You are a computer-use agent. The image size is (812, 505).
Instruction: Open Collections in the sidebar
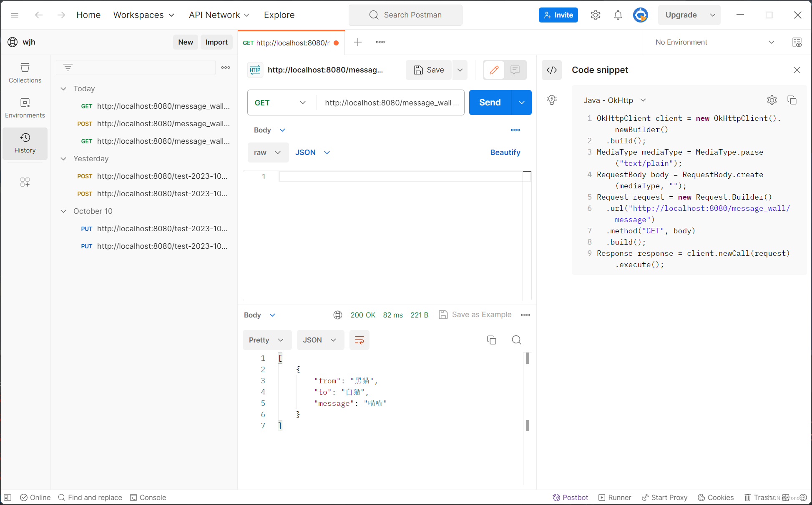[25, 73]
